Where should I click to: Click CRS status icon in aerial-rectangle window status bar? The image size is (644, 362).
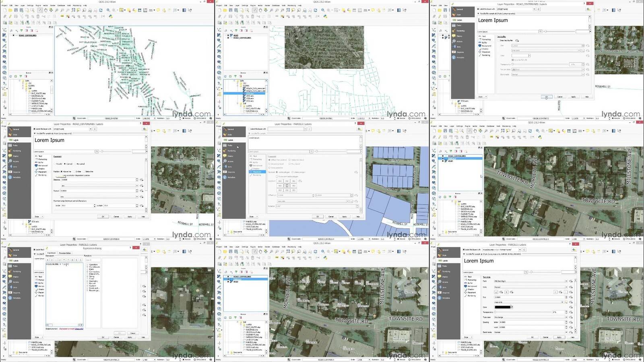click(409, 118)
